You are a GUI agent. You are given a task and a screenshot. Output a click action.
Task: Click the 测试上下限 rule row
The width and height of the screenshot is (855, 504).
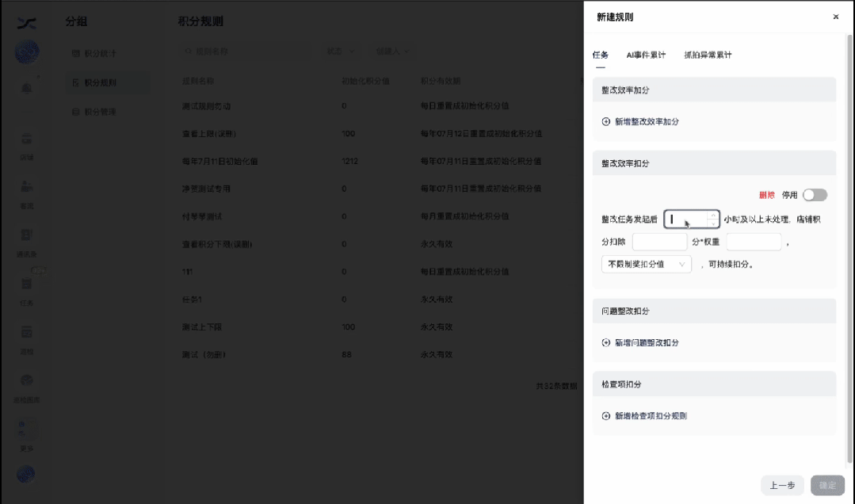379,327
